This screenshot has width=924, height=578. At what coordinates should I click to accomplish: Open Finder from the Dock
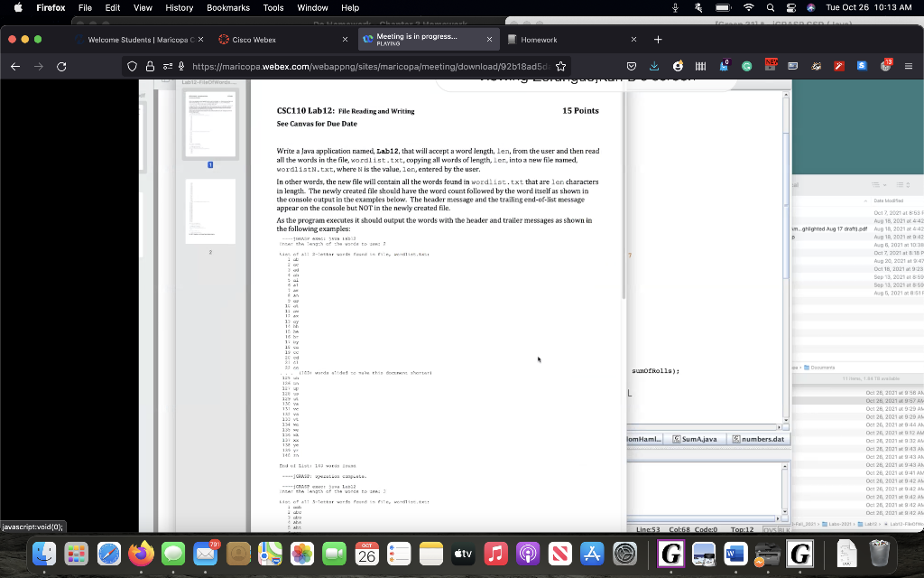[x=44, y=555]
